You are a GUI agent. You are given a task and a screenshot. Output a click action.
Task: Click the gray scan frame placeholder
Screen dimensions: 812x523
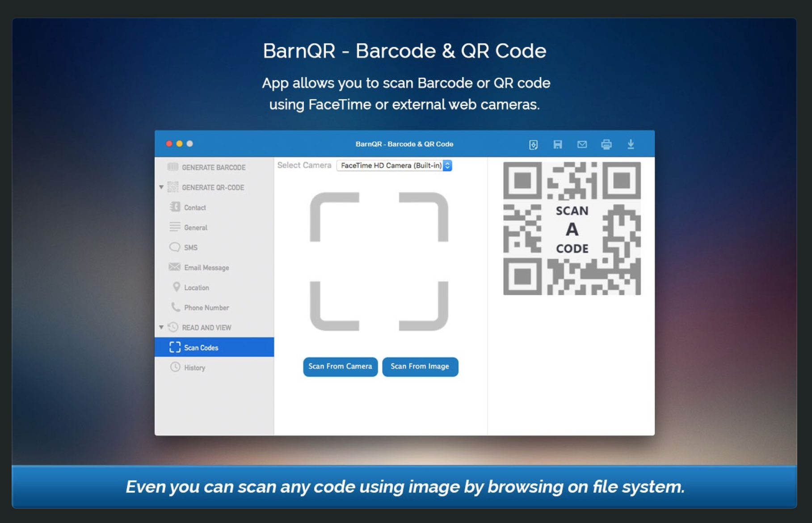[x=379, y=261]
